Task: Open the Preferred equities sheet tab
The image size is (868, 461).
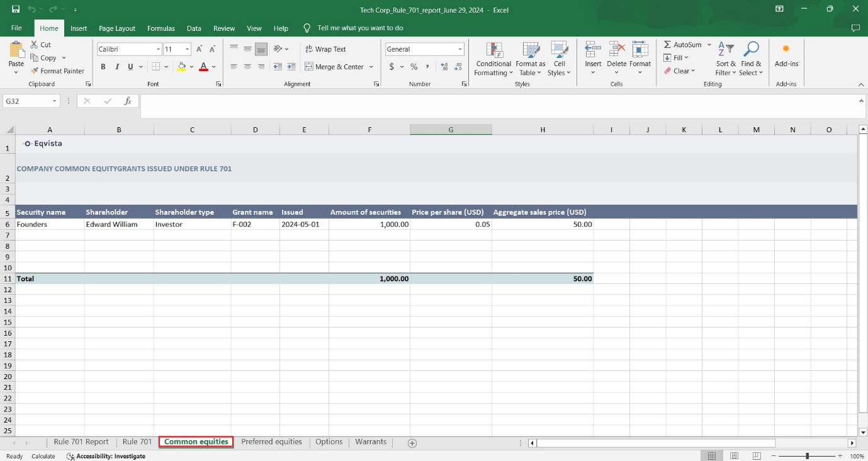Action: pyautogui.click(x=271, y=442)
